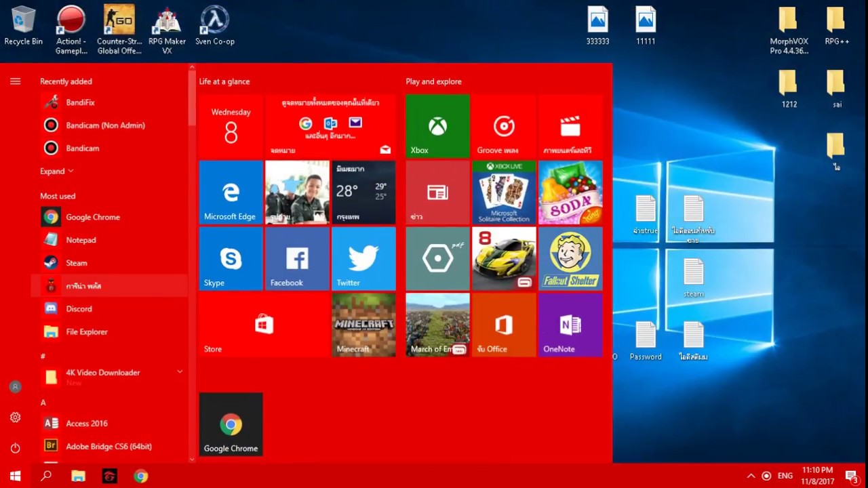Open Bandicam (Non Admin) entry

coord(110,125)
